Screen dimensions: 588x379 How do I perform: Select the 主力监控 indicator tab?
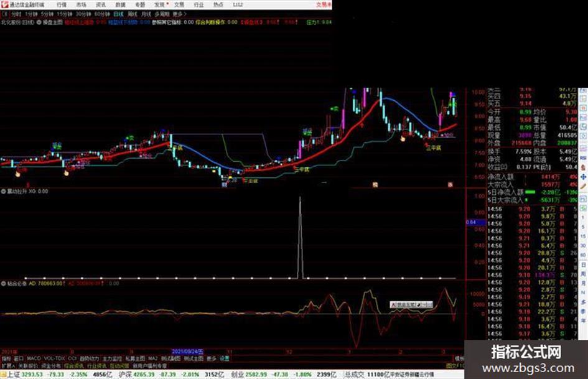click(x=112, y=358)
